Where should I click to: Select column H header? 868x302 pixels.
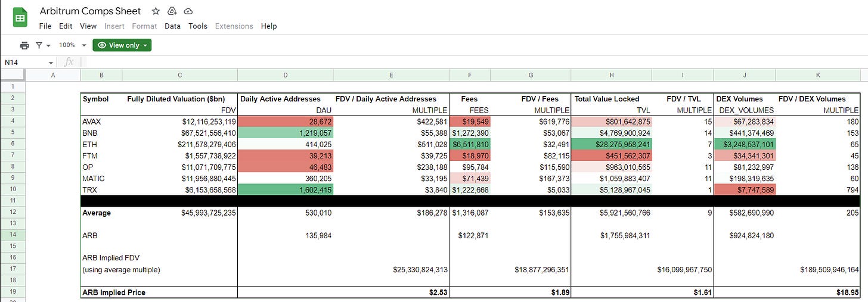point(612,75)
